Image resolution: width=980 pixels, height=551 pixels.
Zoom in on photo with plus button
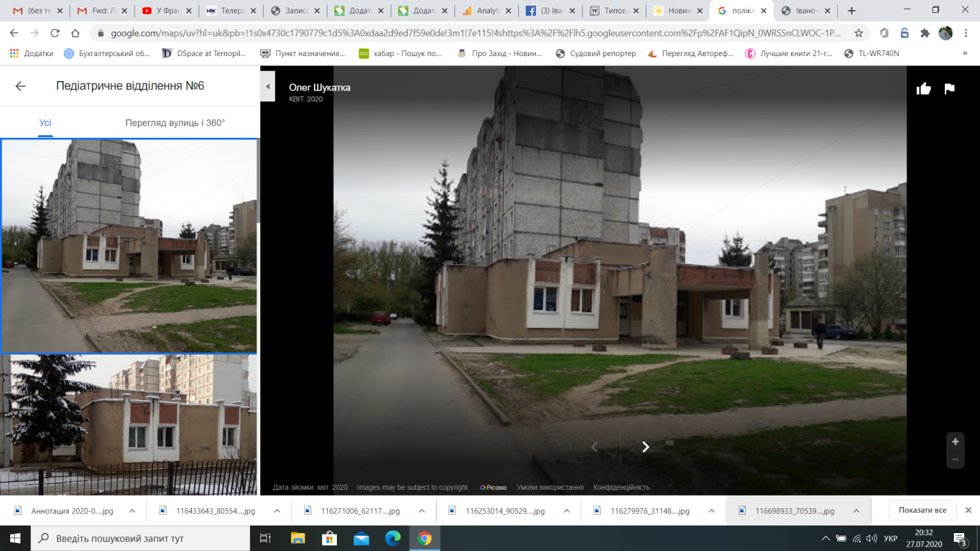pos(955,441)
